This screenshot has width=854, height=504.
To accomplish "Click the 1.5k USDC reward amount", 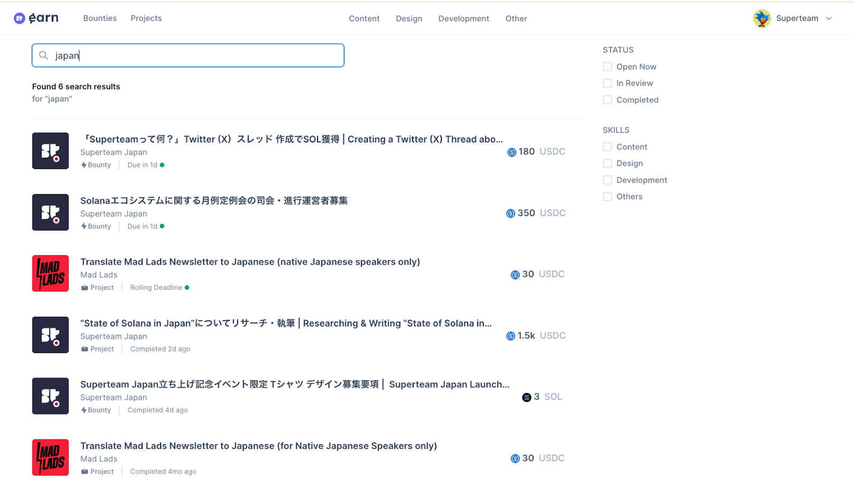I will click(x=536, y=335).
